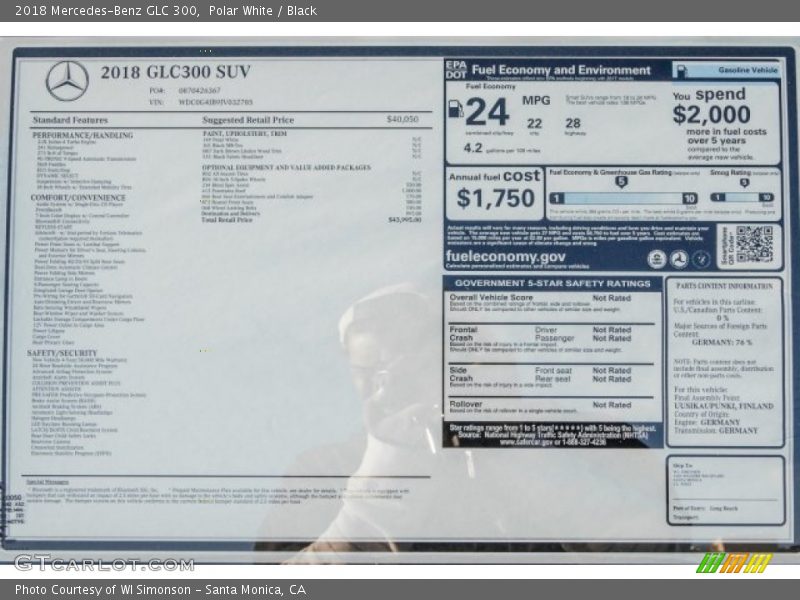Viewport: 800px width, 600px height.
Task: Click the 'PARTS CONTENT INFORMATION' heading
Action: [724, 286]
